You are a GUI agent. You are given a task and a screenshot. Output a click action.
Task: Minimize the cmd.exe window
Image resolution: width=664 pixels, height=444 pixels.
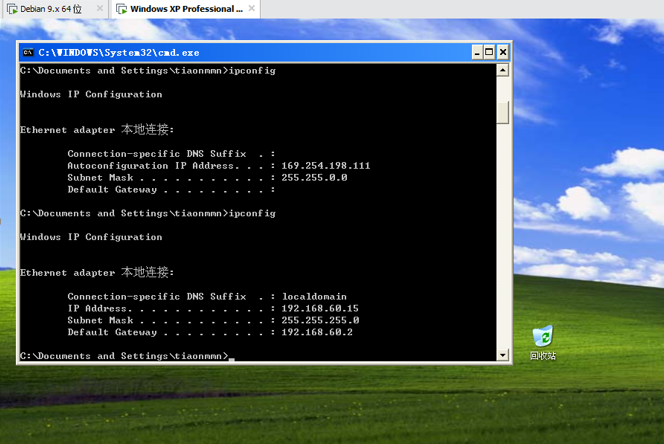tap(477, 52)
